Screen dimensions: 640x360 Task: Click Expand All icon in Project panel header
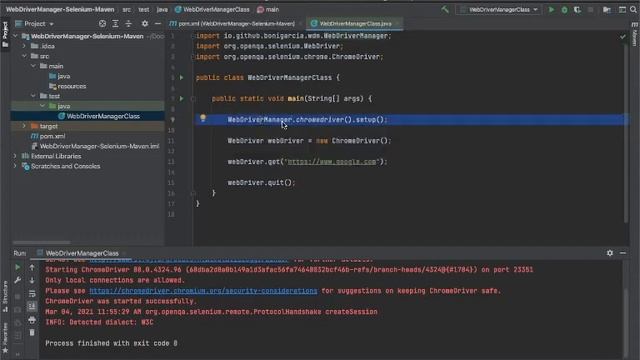tap(116, 24)
